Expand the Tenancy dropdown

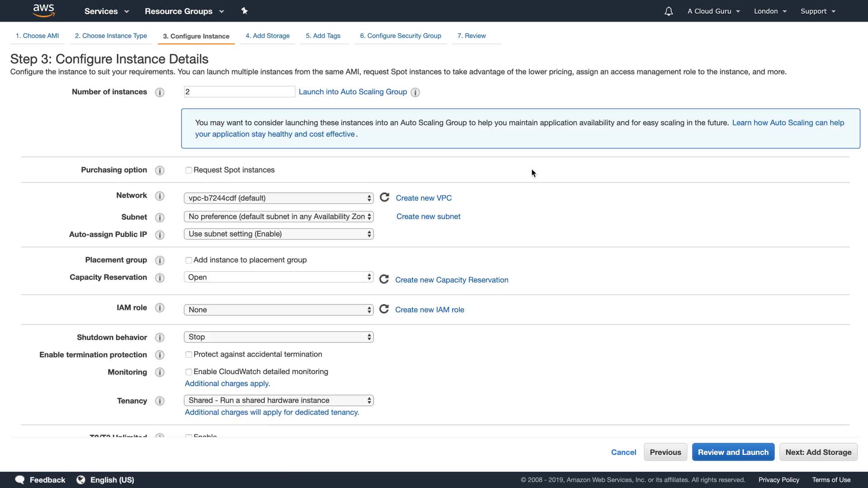(278, 400)
